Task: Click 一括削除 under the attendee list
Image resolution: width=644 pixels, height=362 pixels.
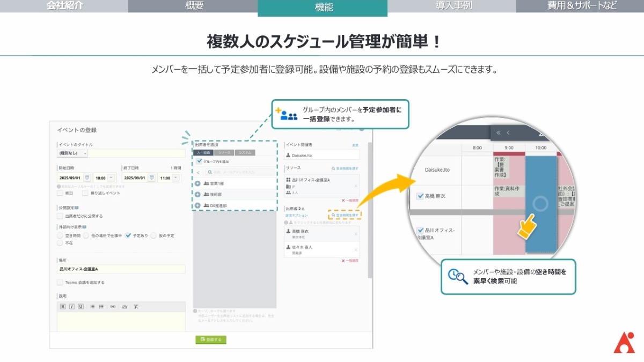Action: coord(350,261)
